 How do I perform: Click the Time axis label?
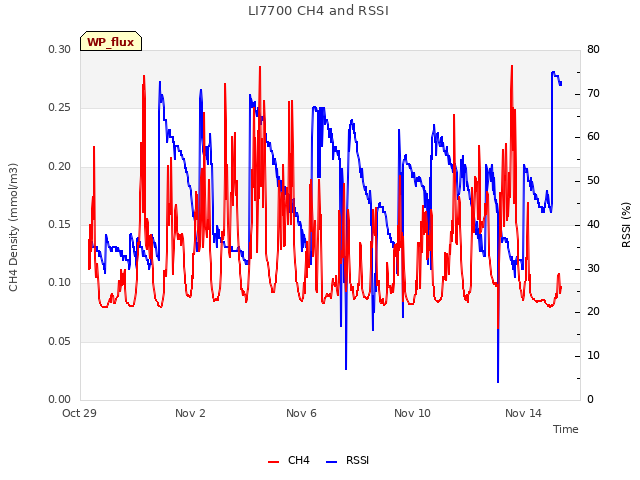point(565,429)
